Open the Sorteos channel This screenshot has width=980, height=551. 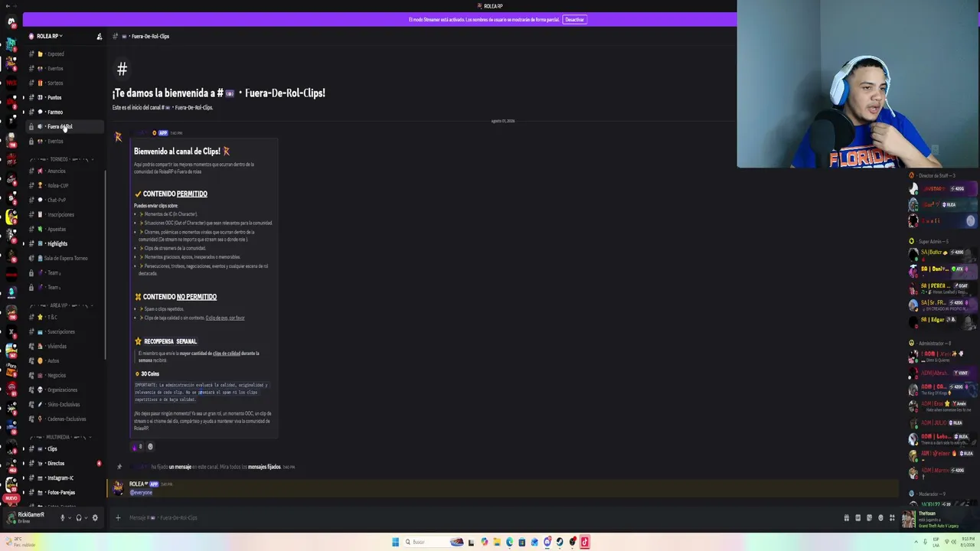[x=63, y=83]
